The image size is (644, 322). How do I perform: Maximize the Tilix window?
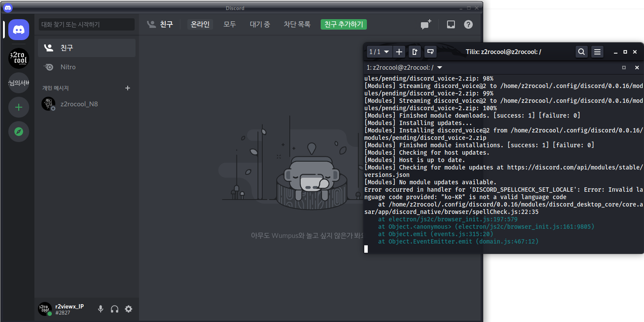tap(625, 52)
